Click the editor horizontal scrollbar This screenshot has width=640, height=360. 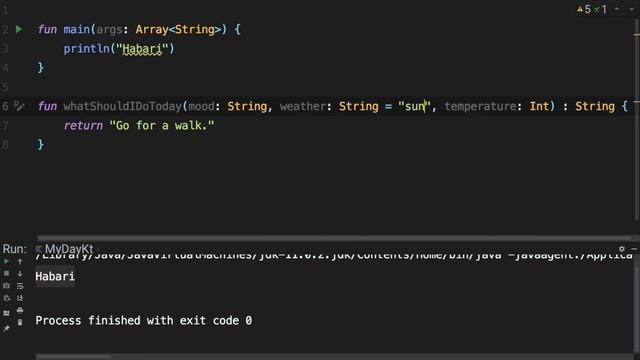click(x=334, y=238)
